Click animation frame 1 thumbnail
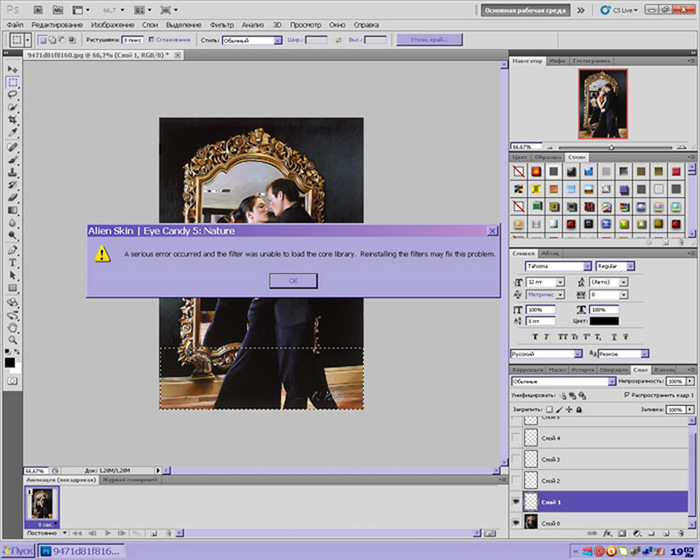The height and width of the screenshot is (560, 700). 42,503
